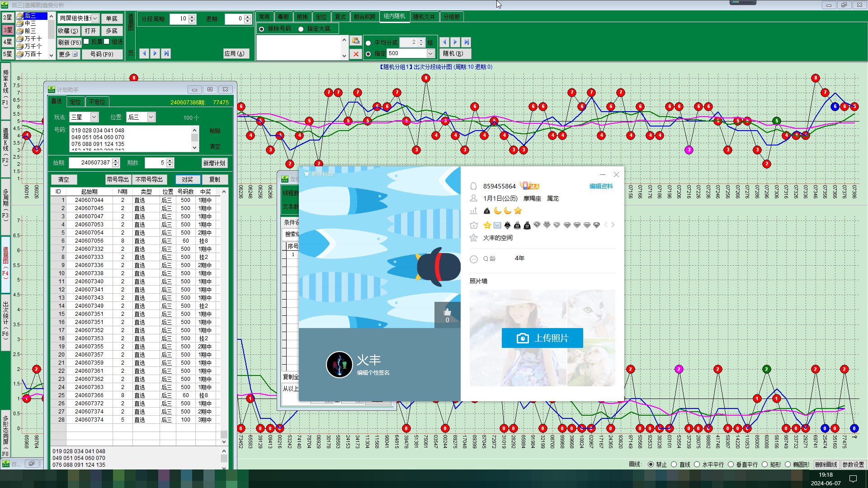The height and width of the screenshot is (488, 868).
Task: Click 上传照片 upload button
Action: (542, 338)
